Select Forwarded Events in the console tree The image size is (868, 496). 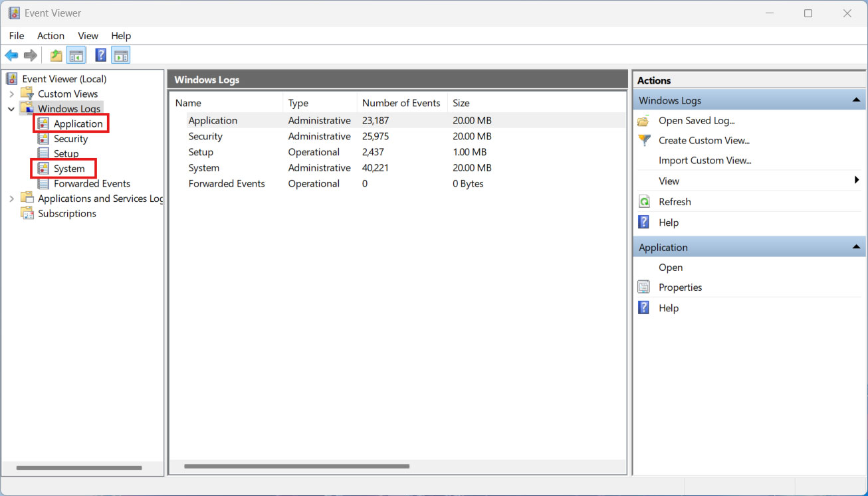[92, 183]
